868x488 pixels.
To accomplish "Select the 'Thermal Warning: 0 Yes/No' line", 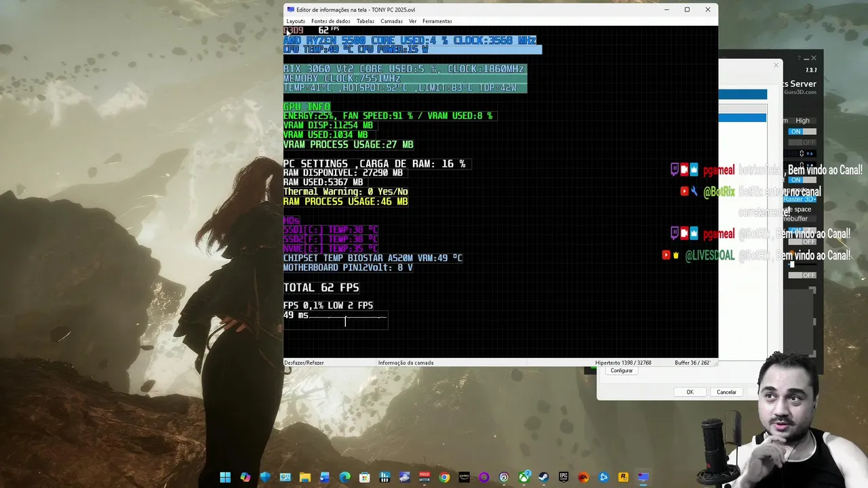I will coord(346,192).
